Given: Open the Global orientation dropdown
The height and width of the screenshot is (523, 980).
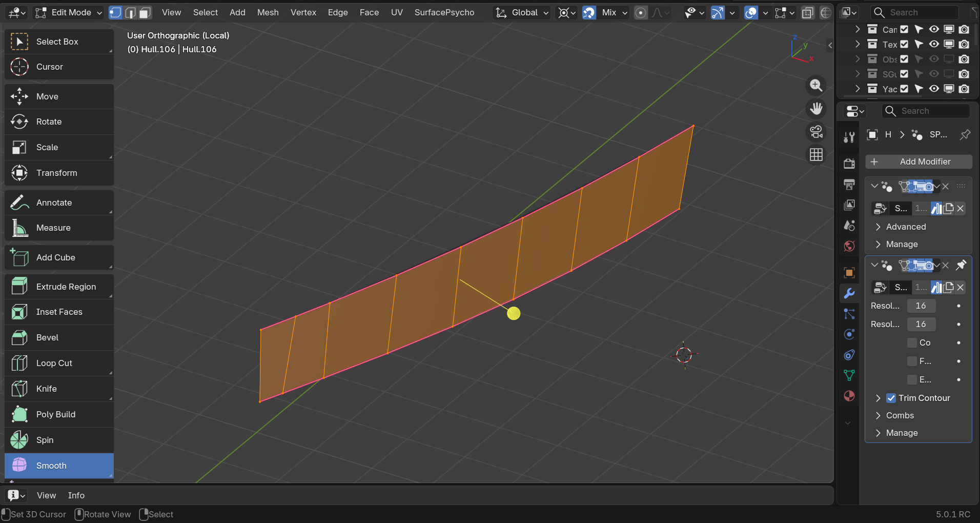Looking at the screenshot, I should tap(522, 12).
